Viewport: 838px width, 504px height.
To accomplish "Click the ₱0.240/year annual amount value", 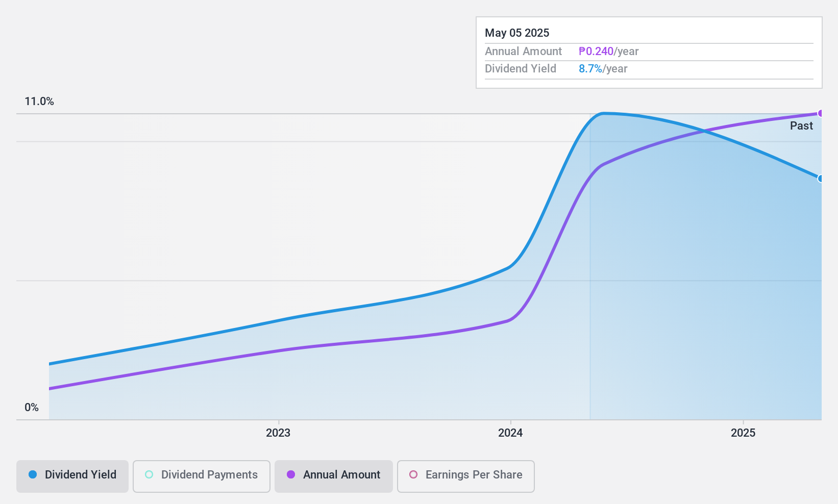I will click(608, 52).
